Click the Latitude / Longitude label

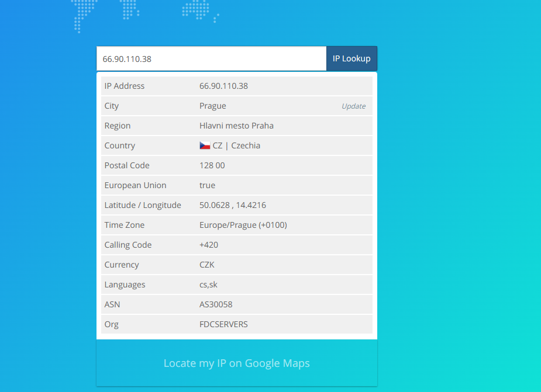(x=143, y=205)
